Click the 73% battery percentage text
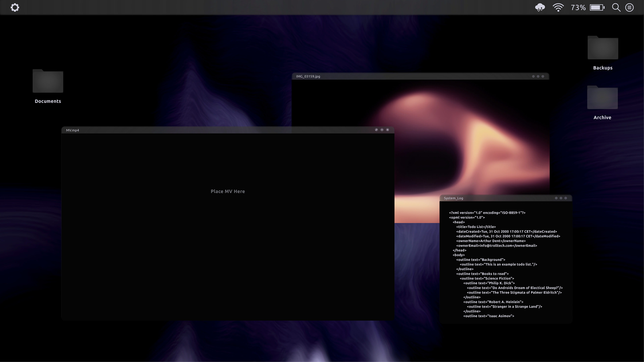The image size is (644, 362). click(x=578, y=8)
